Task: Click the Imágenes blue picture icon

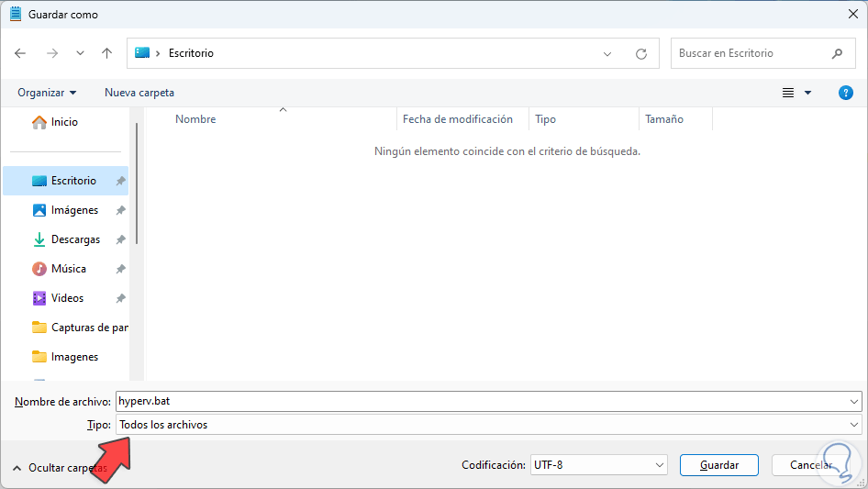Action: pos(39,210)
